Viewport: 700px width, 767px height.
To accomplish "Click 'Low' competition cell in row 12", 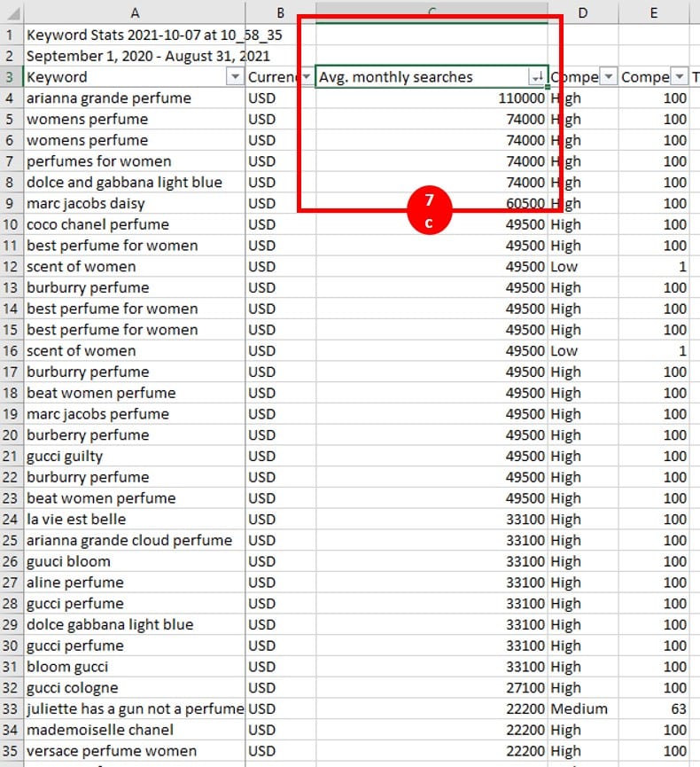I will 583,267.
